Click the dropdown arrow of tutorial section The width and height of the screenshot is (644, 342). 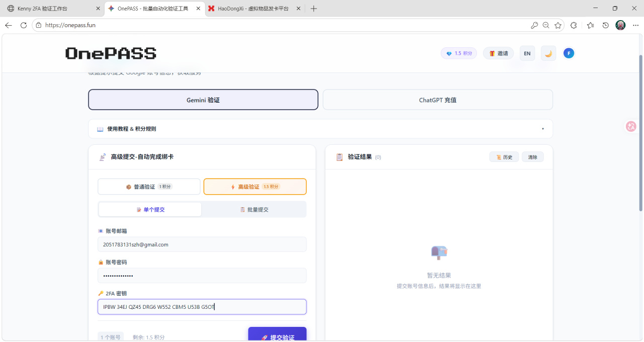[543, 129]
